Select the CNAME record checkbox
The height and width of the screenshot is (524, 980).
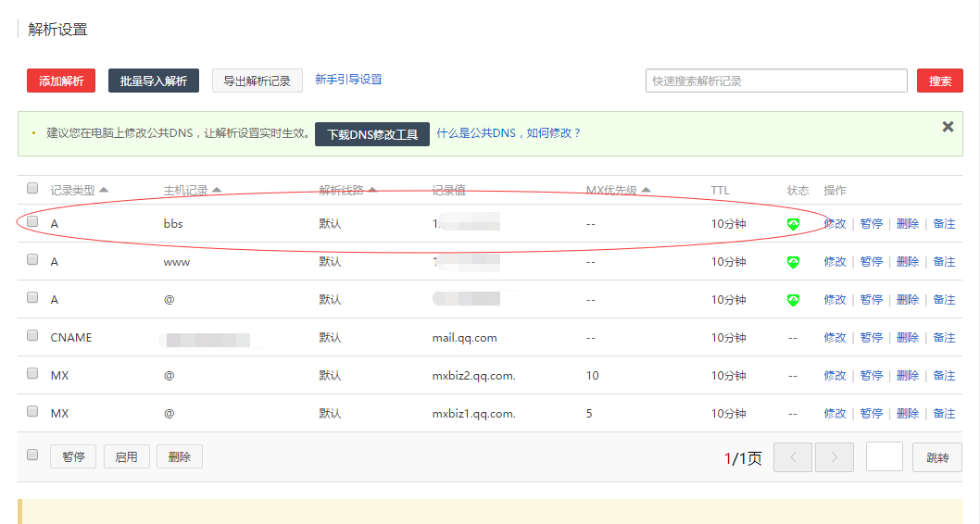32,336
